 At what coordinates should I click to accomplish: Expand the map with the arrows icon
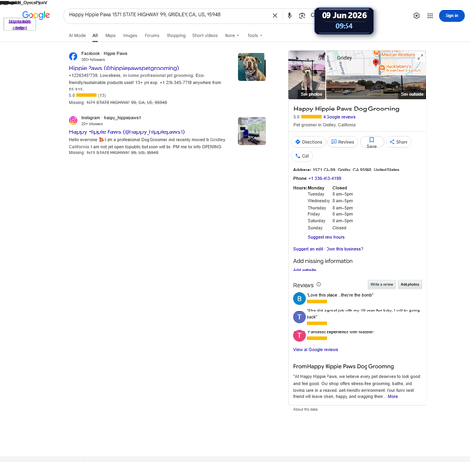[x=420, y=57]
